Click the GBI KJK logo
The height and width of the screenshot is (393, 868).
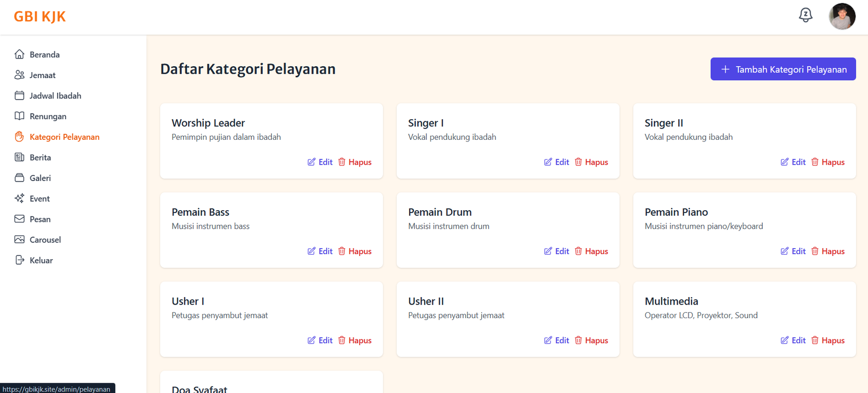pyautogui.click(x=40, y=17)
